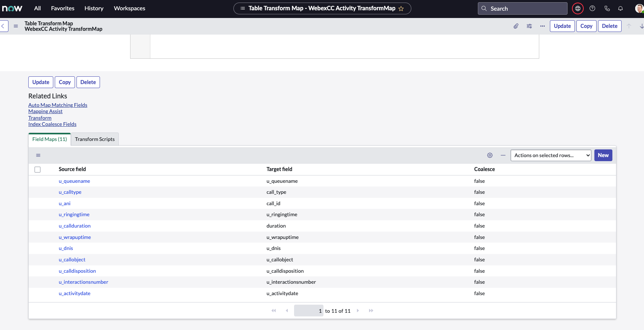Open the u_calldisposition source field link
Viewport: 644px width, 330px height.
click(77, 271)
